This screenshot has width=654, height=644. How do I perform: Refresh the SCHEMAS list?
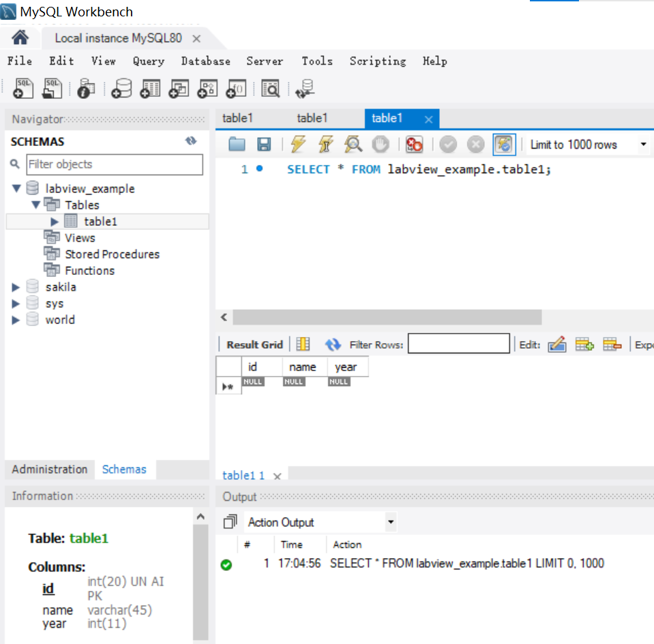(191, 141)
